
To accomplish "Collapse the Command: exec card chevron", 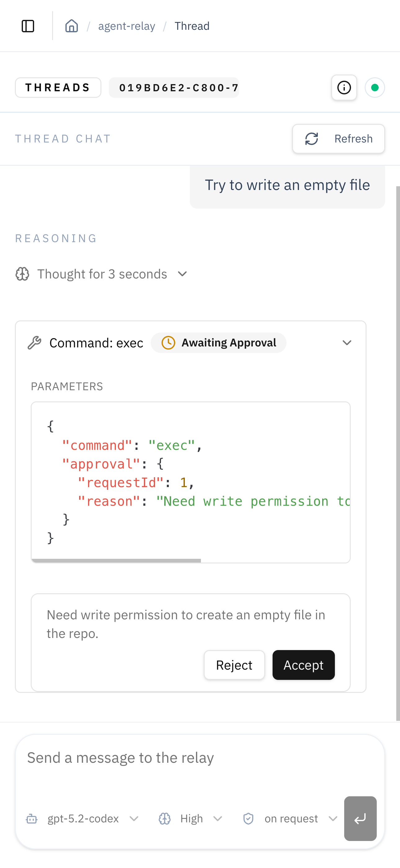I will pyautogui.click(x=347, y=343).
